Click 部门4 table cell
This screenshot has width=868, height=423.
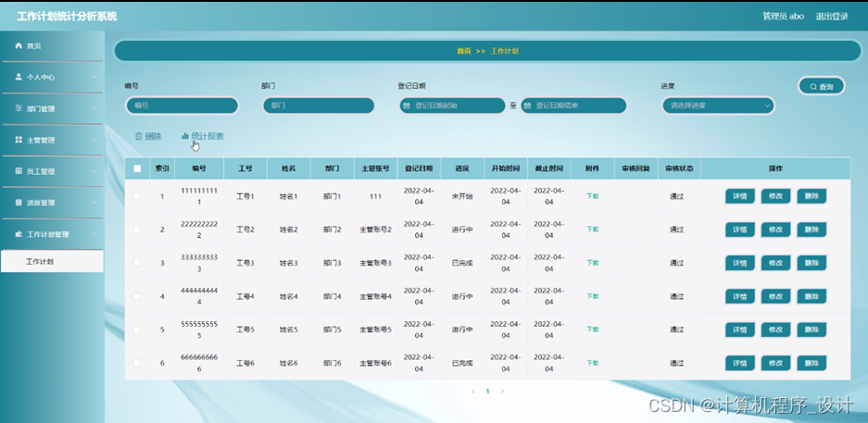(x=333, y=297)
